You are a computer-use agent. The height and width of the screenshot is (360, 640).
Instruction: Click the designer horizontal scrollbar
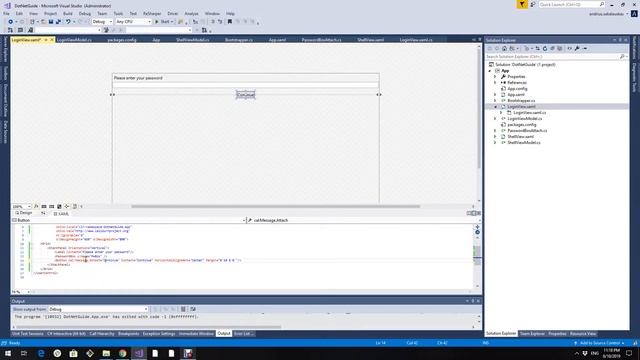tap(276, 207)
